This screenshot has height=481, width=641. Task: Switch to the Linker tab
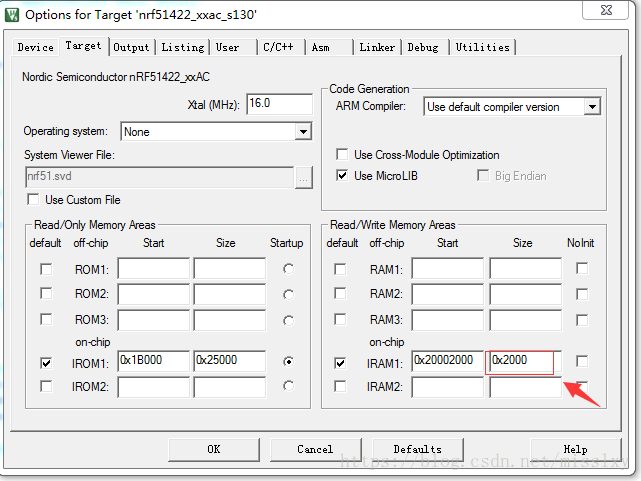[x=377, y=47]
